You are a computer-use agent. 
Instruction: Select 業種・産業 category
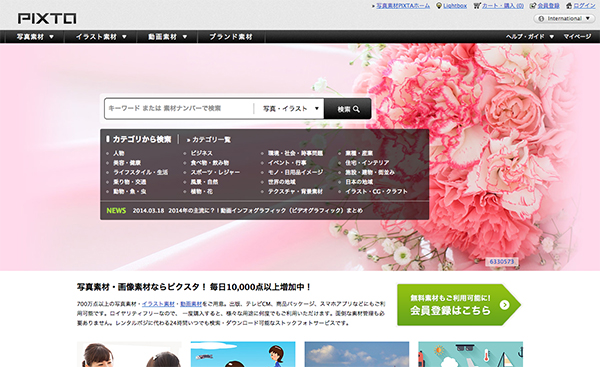pyautogui.click(x=359, y=153)
